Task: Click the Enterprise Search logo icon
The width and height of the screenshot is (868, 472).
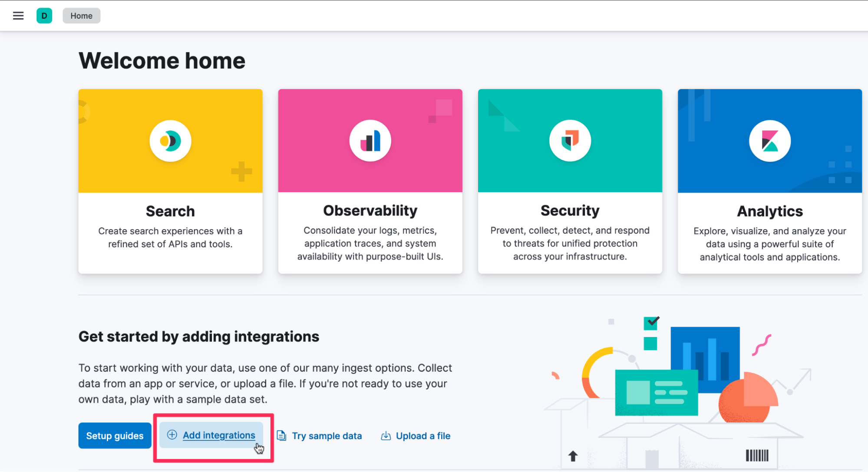Action: coord(170,141)
